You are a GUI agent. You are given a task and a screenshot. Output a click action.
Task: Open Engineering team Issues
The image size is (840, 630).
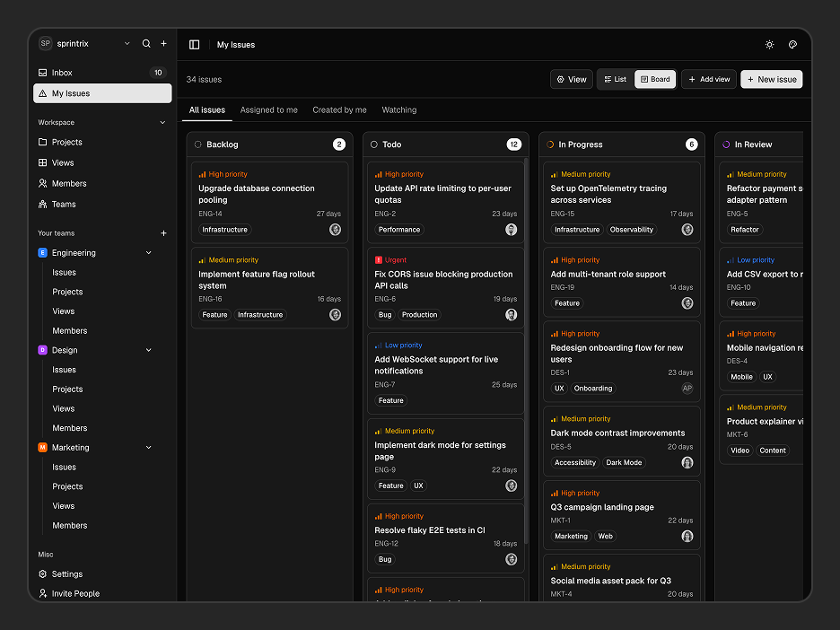click(65, 273)
